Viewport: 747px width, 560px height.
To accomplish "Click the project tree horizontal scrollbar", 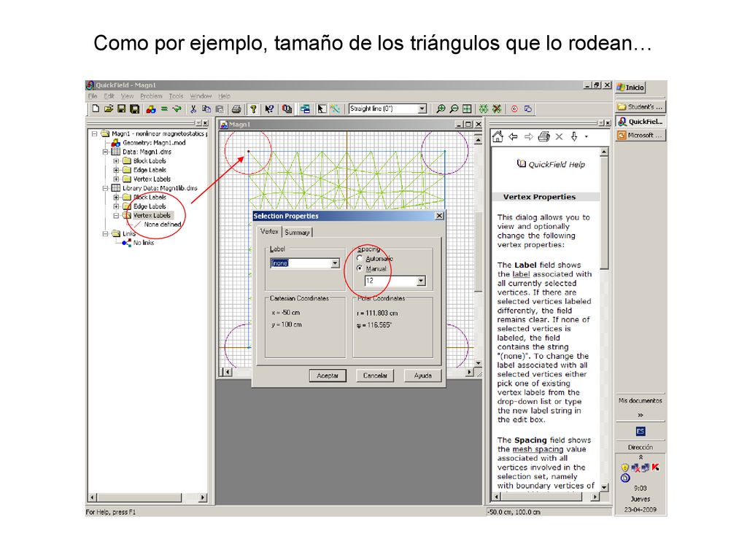I will 147,497.
